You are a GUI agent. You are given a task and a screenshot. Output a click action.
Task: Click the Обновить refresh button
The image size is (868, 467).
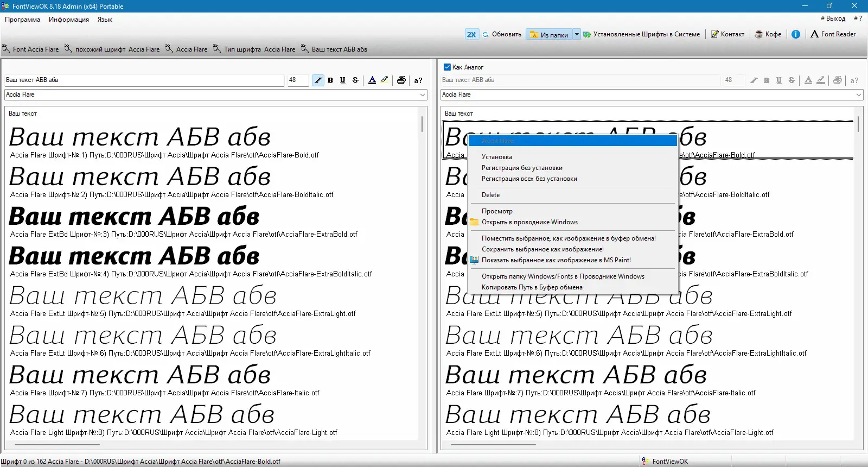[x=502, y=34]
